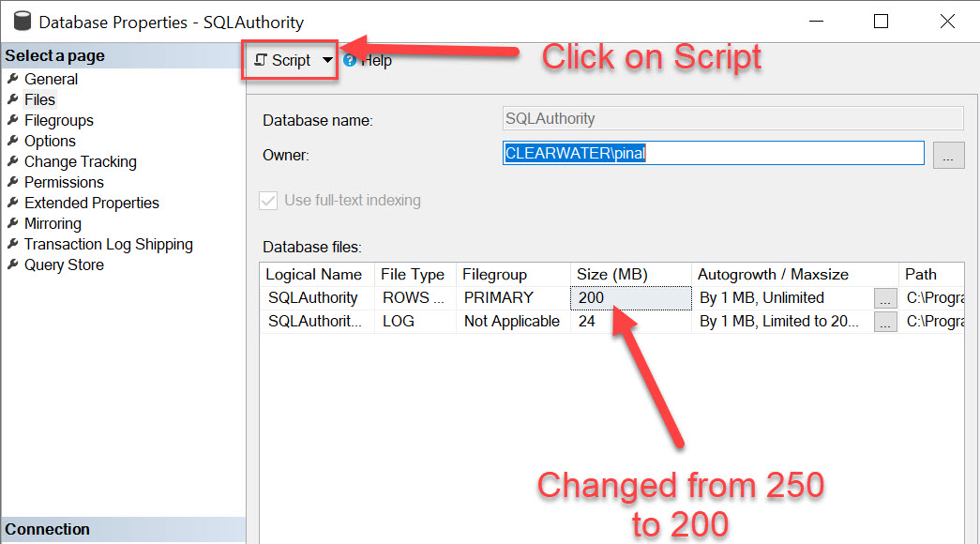Open the Query Store page
Viewport: 980px width, 544px height.
(x=64, y=265)
